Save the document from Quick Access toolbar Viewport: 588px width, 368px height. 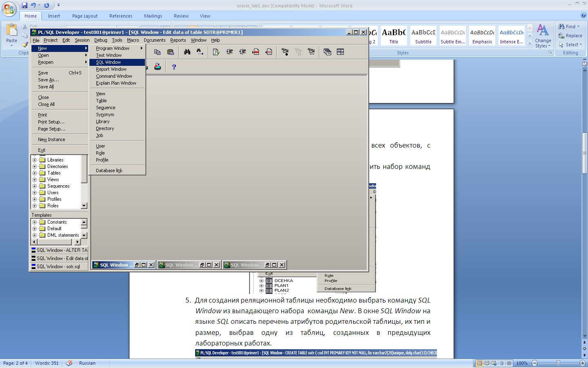click(x=24, y=5)
